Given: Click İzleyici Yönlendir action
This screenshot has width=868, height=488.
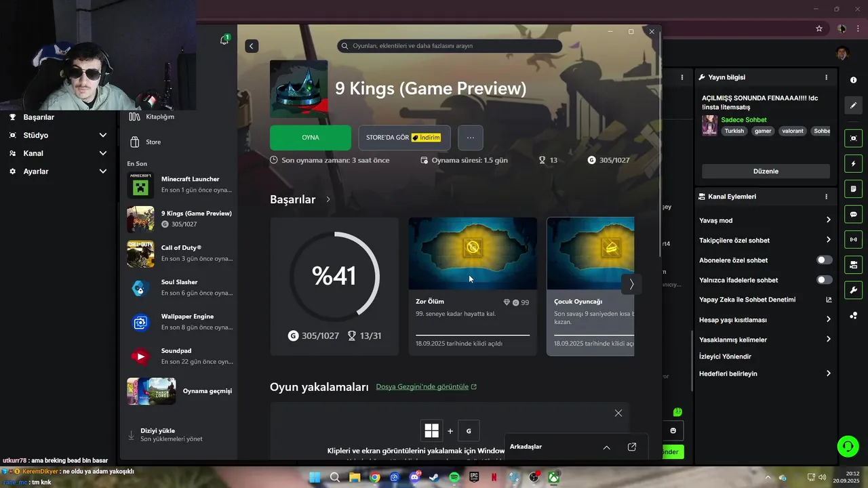Looking at the screenshot, I should [x=725, y=357].
